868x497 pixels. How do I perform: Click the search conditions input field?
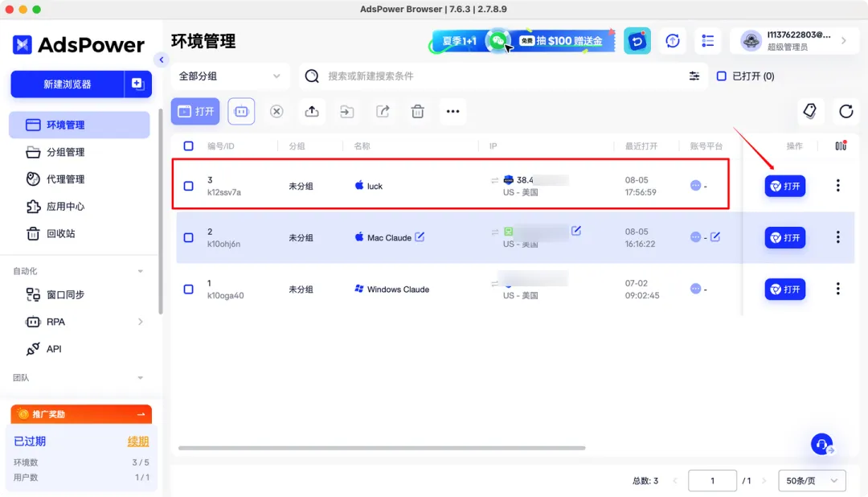click(498, 76)
